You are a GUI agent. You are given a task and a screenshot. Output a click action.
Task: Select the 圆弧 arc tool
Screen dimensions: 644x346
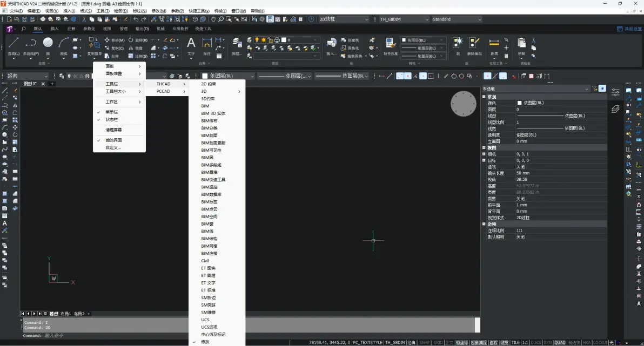point(64,46)
